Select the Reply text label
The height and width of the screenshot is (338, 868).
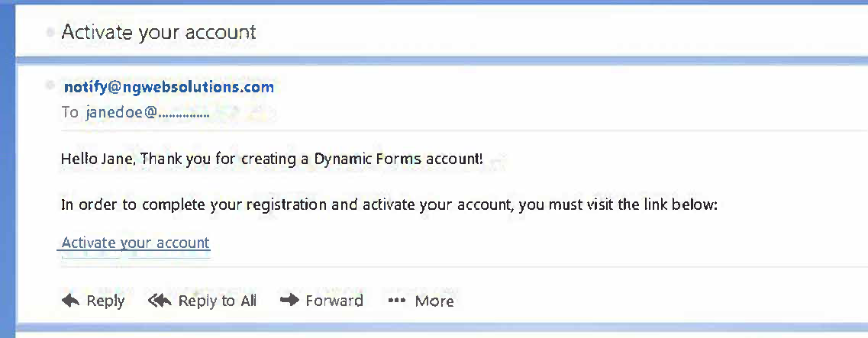click(x=105, y=301)
